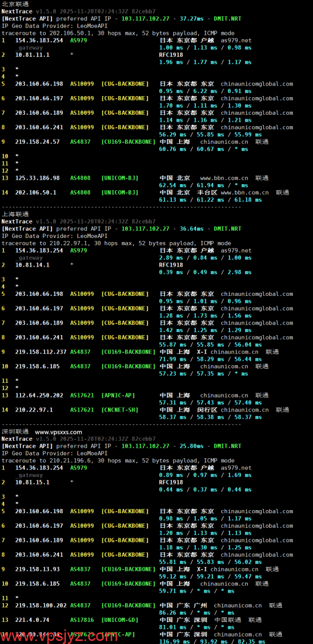This screenshot has height=644, width=313.
Task: Select hop IP 10.81.14.1
Action: [32, 265]
